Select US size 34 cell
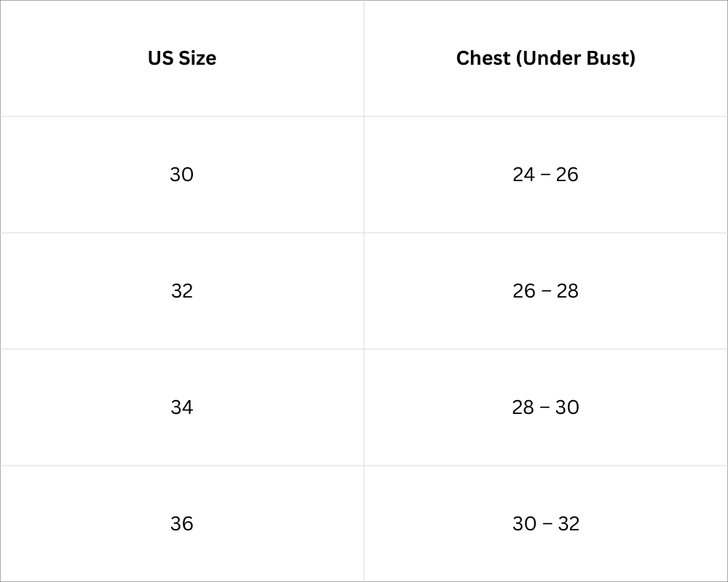 [x=182, y=407]
